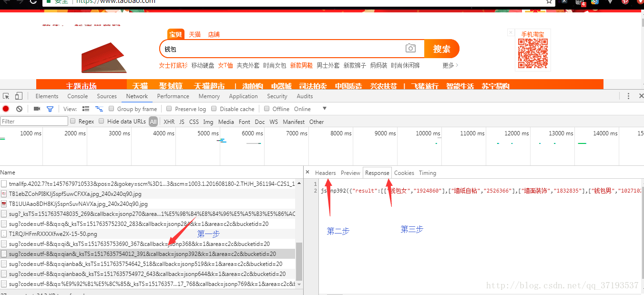Switch to large request rows view icon

tap(86, 109)
